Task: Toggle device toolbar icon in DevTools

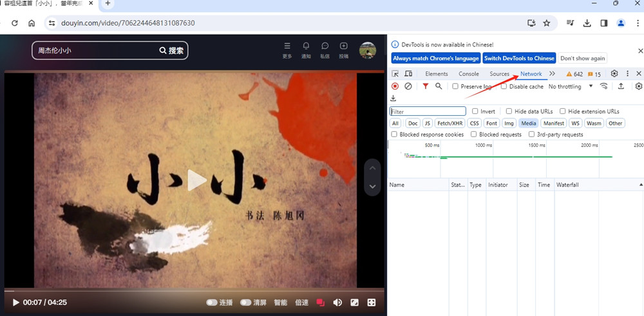Action: point(408,74)
